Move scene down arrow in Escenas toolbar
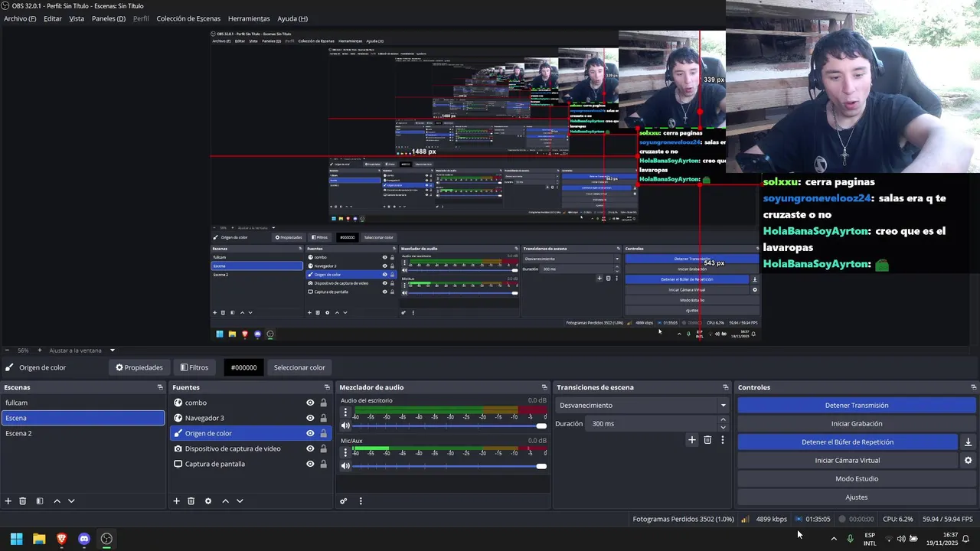 click(71, 501)
